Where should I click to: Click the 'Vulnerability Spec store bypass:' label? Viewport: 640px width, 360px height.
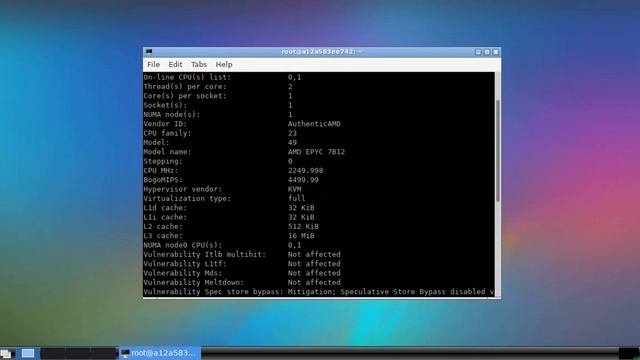pyautogui.click(x=213, y=292)
